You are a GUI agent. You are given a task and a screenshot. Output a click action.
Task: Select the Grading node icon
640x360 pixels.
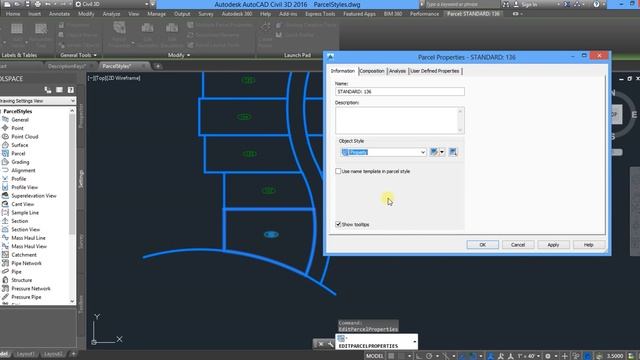5,162
